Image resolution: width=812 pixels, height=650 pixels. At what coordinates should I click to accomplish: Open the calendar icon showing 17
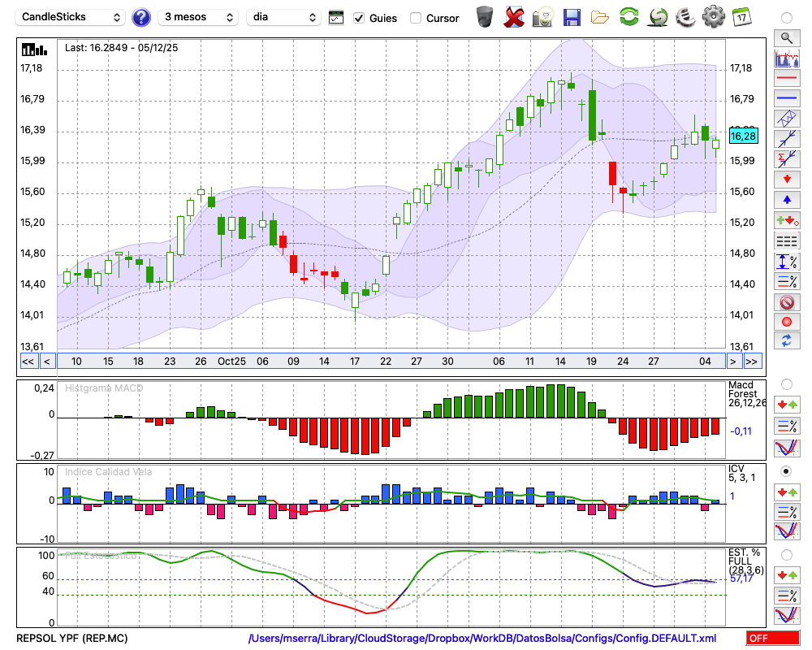click(741, 16)
